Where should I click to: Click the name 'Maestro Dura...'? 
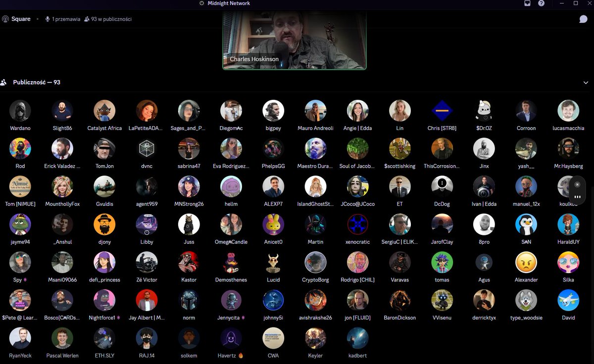(315, 166)
